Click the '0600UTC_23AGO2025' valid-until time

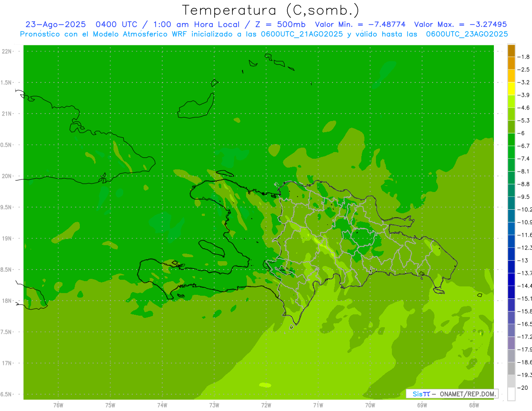point(467,34)
